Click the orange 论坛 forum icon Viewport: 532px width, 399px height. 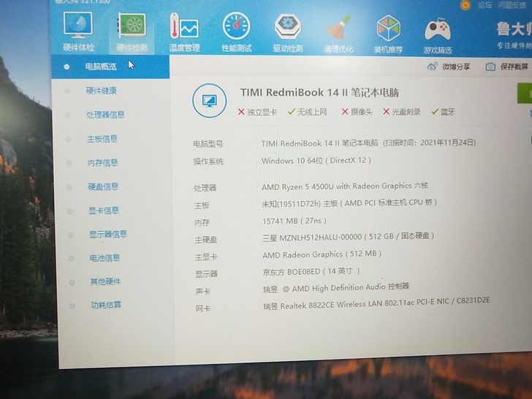tap(465, 4)
